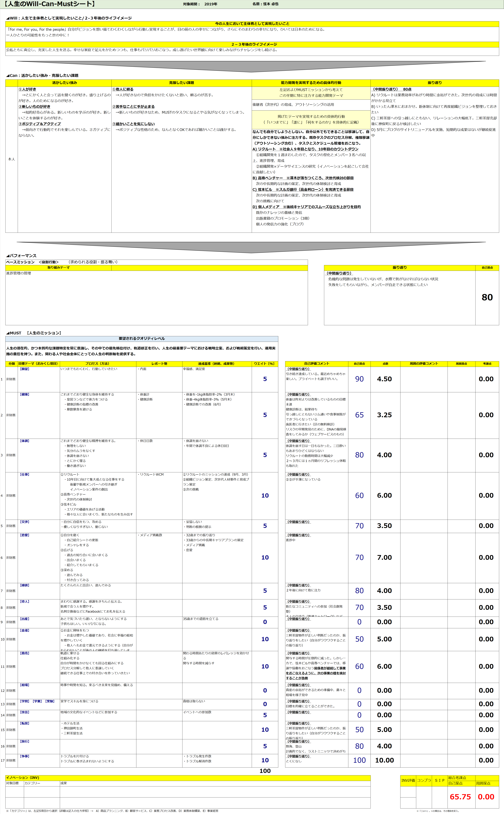Click header 能力開発を実現するための具体的行動
The image size is (504, 814).
311,83
